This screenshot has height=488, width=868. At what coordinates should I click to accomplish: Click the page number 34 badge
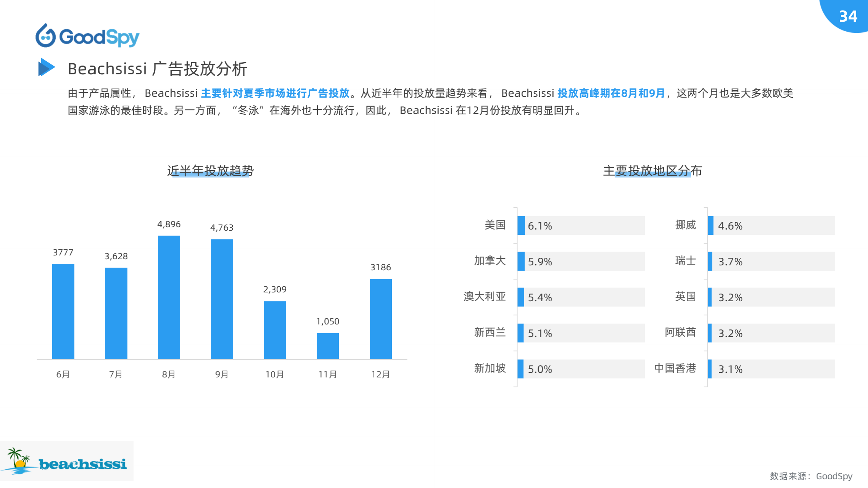[848, 16]
